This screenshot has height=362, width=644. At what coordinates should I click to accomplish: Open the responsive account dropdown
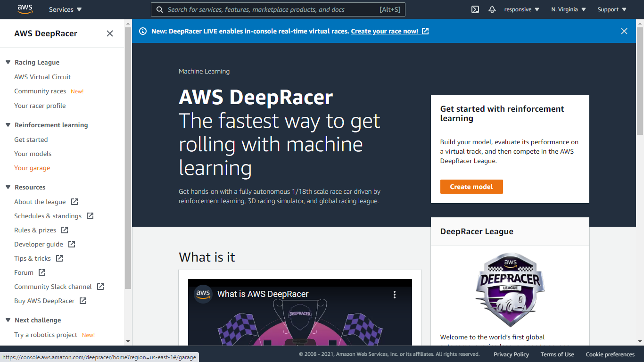point(521,9)
